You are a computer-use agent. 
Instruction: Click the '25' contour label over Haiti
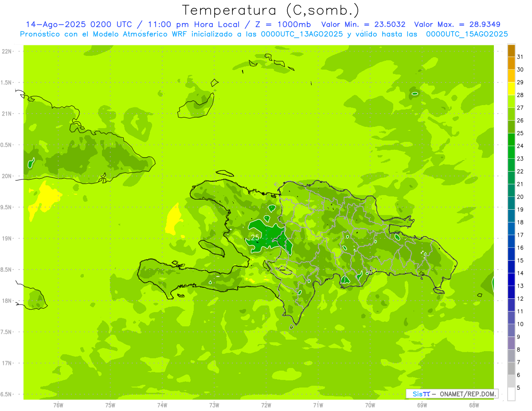(x=255, y=238)
